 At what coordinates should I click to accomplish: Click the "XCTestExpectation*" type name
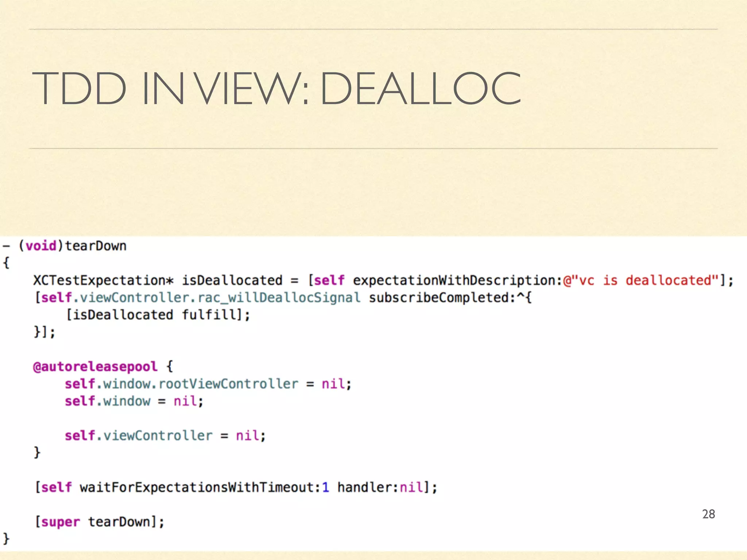pyautogui.click(x=103, y=281)
